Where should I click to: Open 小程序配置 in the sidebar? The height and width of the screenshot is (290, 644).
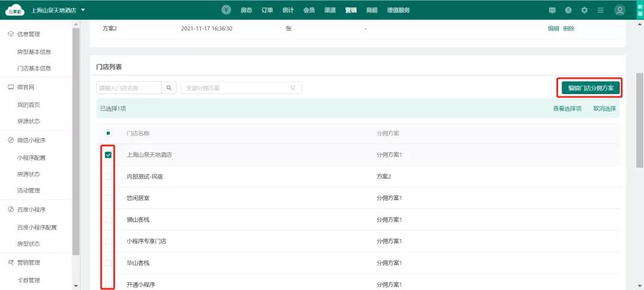coord(31,158)
